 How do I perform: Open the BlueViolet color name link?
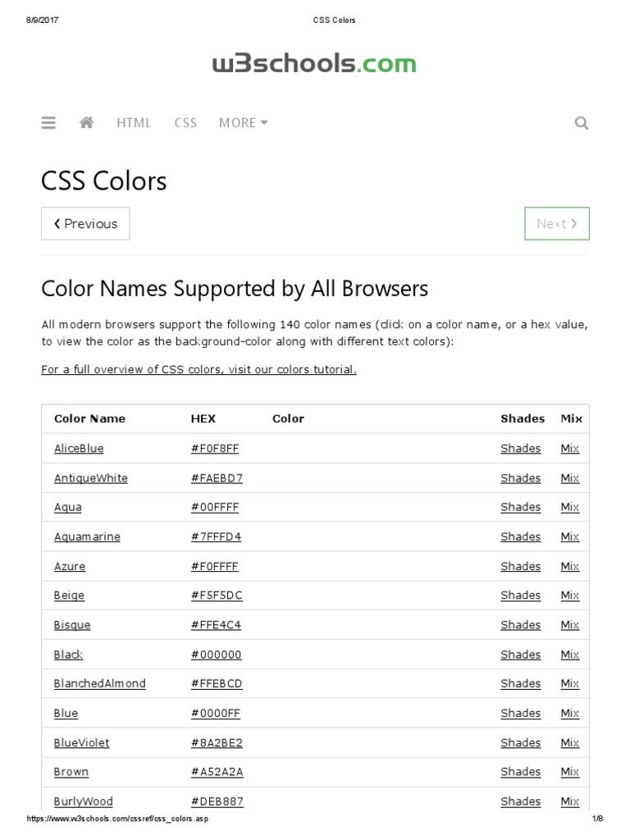[x=81, y=742]
